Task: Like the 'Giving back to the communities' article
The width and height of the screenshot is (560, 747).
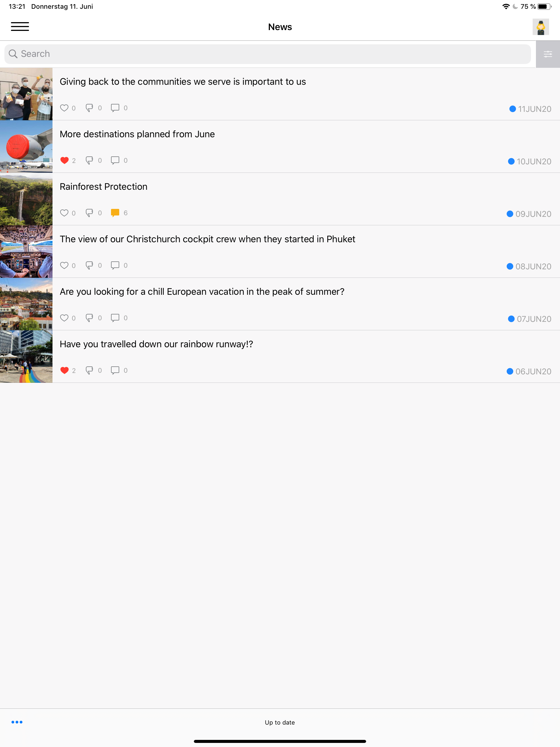Action: (x=64, y=108)
